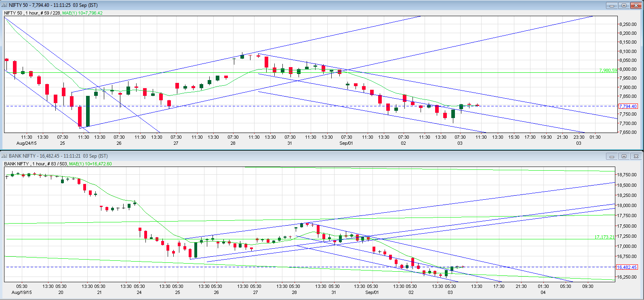Click the 8,250.00 price axis label
The width and height of the screenshot is (644, 300).
point(628,24)
